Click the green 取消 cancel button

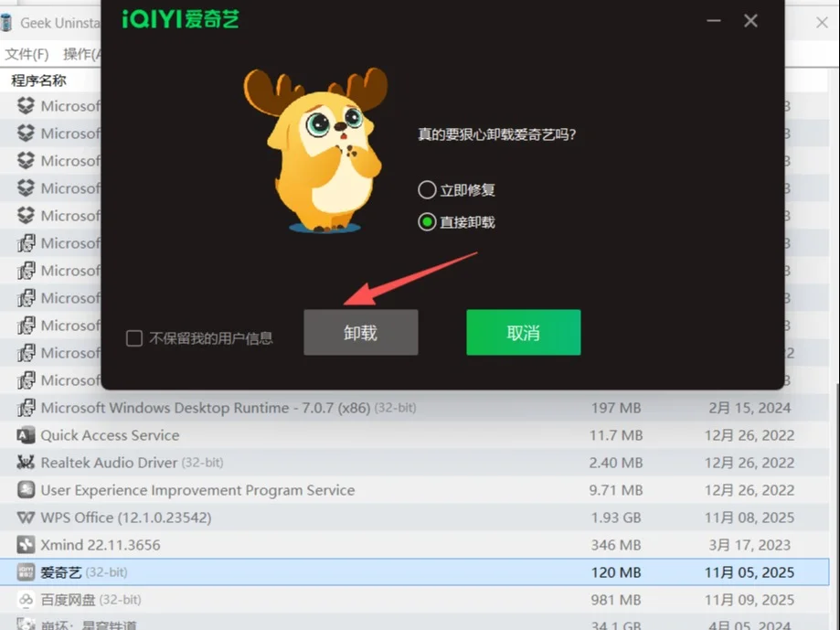tap(523, 332)
